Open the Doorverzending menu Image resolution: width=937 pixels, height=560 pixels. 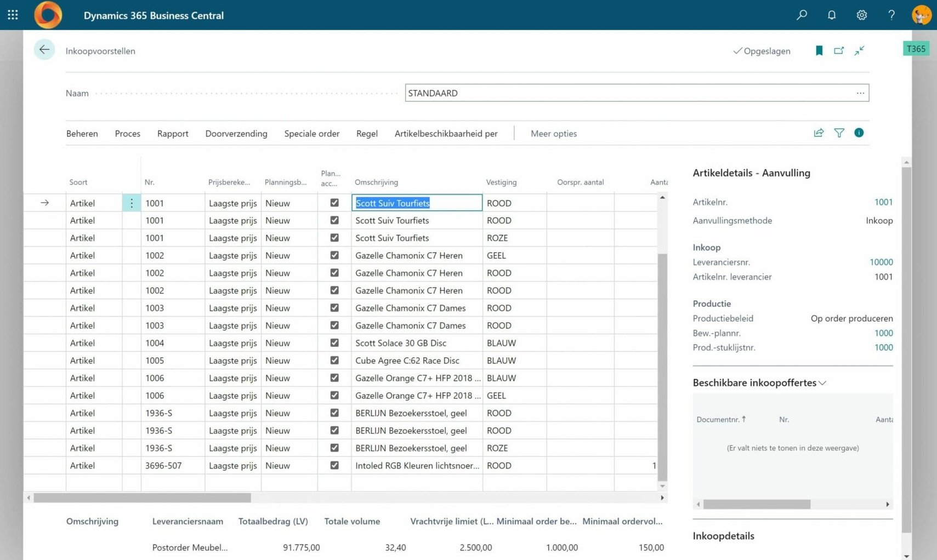click(x=236, y=134)
